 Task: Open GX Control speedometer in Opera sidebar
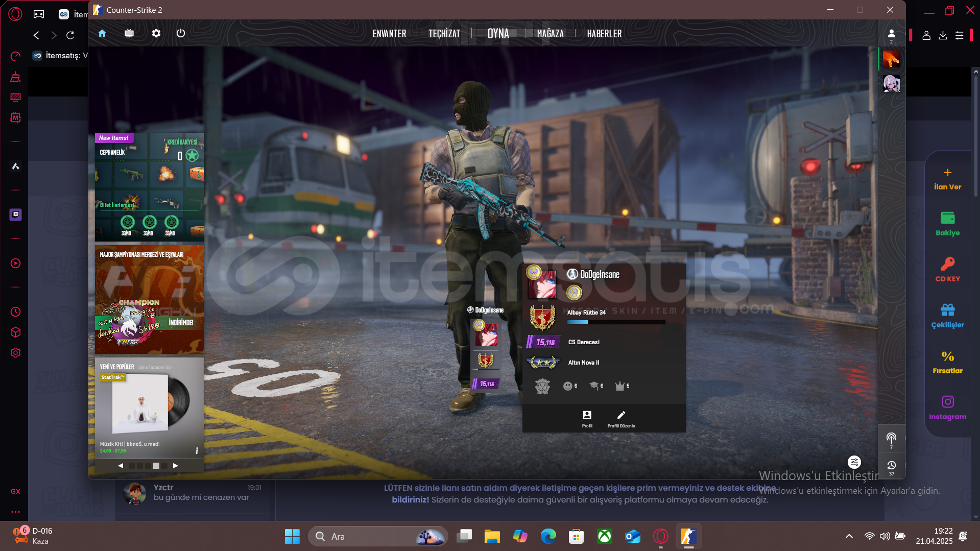[x=15, y=56]
